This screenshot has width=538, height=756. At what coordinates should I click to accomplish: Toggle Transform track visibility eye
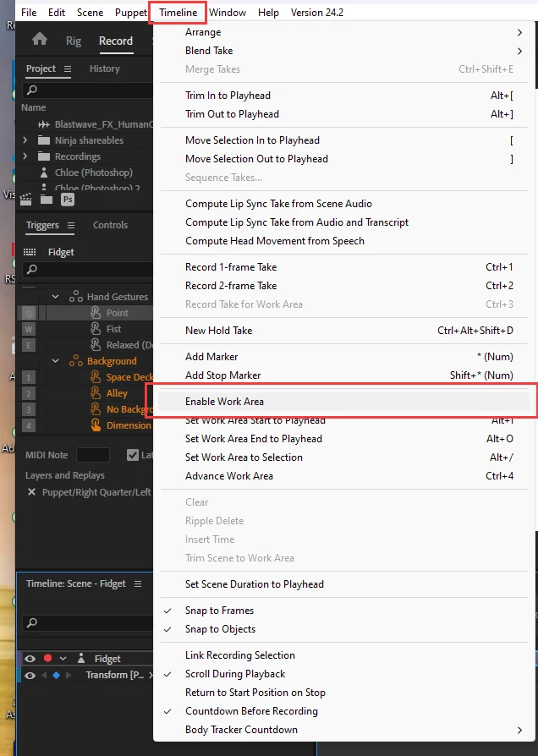click(30, 675)
